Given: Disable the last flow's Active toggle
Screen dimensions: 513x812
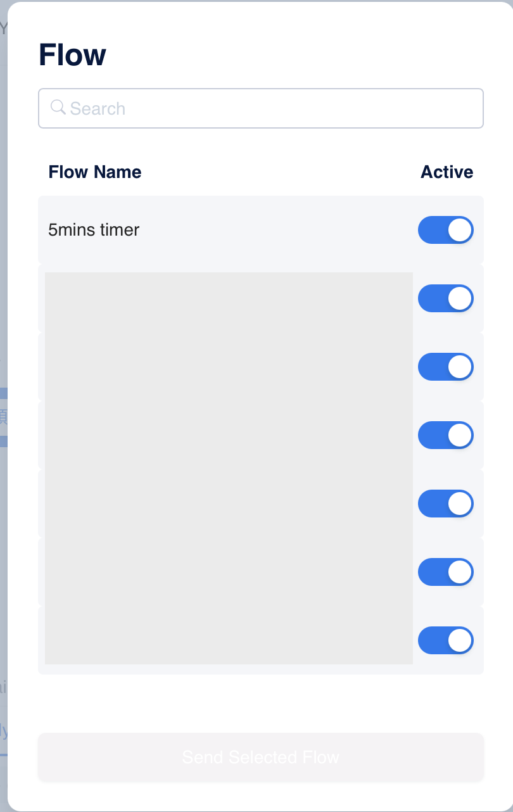Looking at the screenshot, I should tap(445, 640).
